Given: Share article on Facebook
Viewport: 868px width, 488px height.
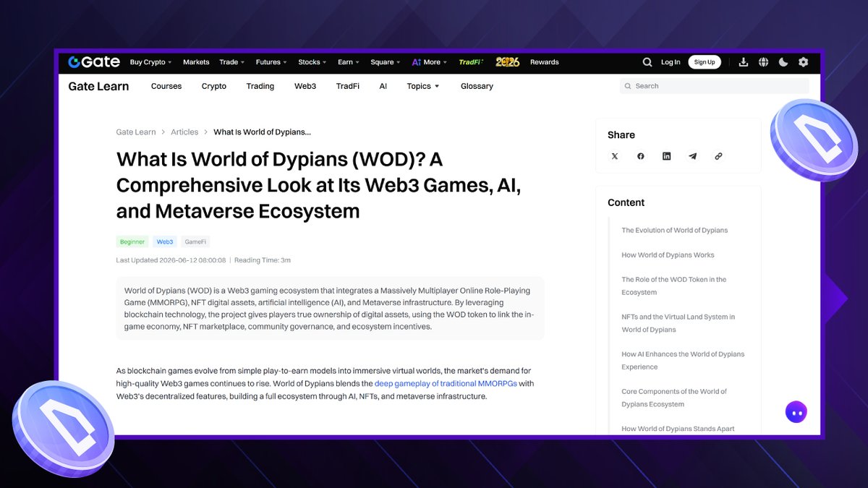Looking at the screenshot, I should click(x=641, y=156).
